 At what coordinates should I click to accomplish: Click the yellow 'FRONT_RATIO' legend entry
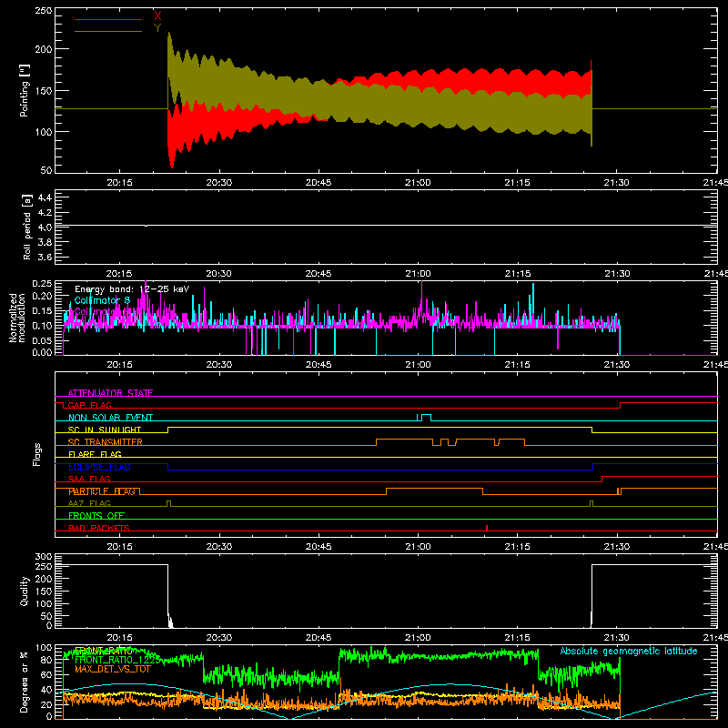click(x=106, y=650)
